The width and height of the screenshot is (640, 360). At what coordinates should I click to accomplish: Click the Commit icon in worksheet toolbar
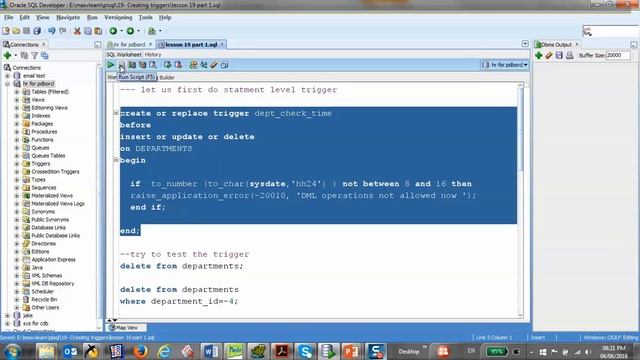[x=167, y=65]
